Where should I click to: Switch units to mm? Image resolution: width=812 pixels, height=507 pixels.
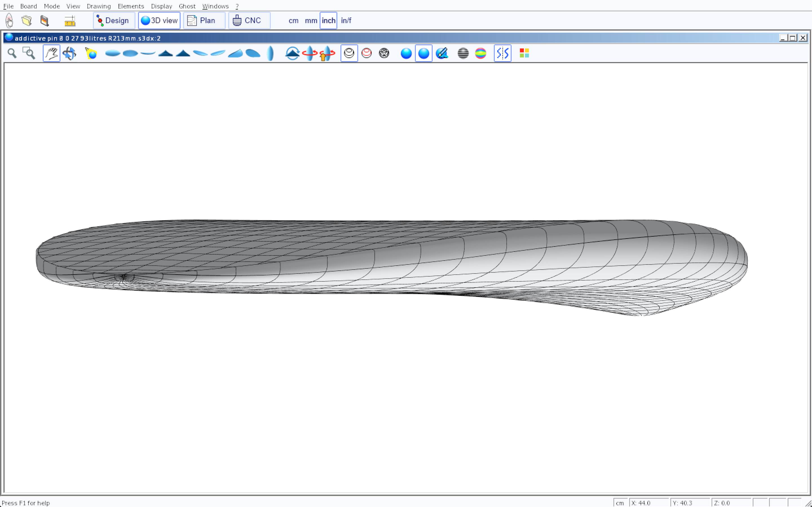click(x=311, y=21)
